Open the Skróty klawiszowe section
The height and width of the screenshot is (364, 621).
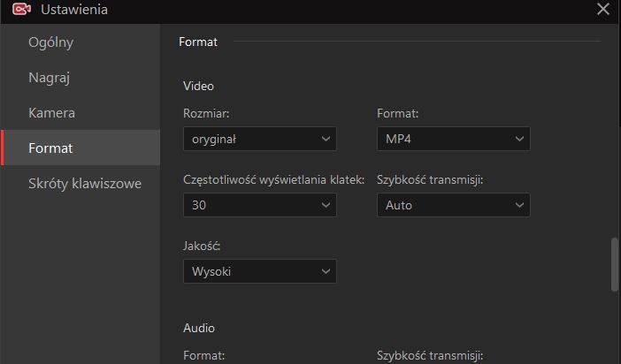[x=85, y=184]
